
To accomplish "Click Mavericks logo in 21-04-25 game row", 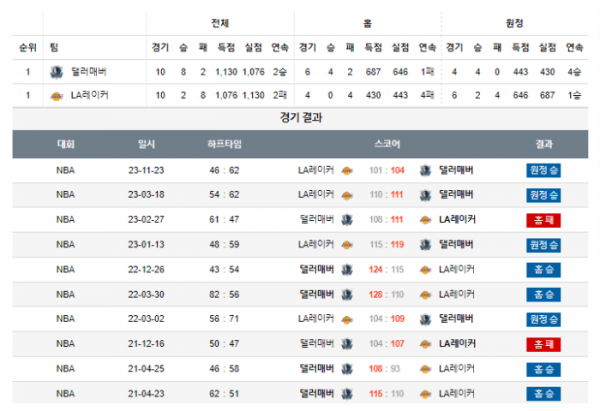I will click(x=347, y=369).
